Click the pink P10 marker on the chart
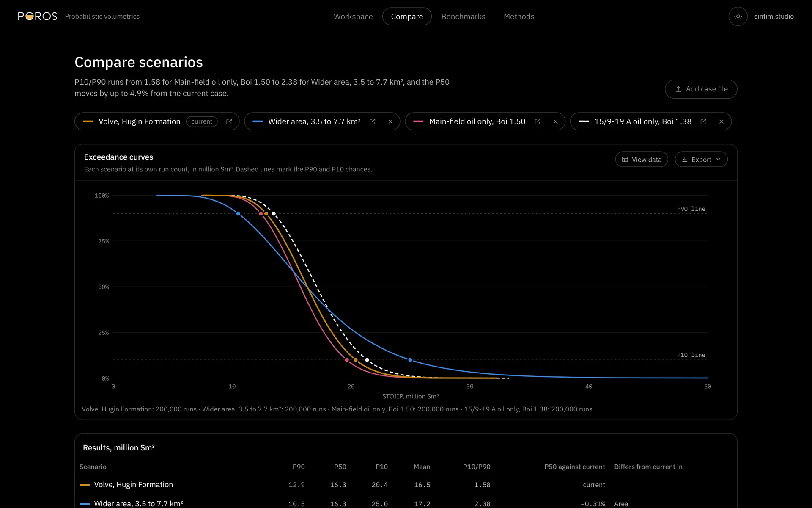Screen dimensions: 812x508 coord(347,360)
